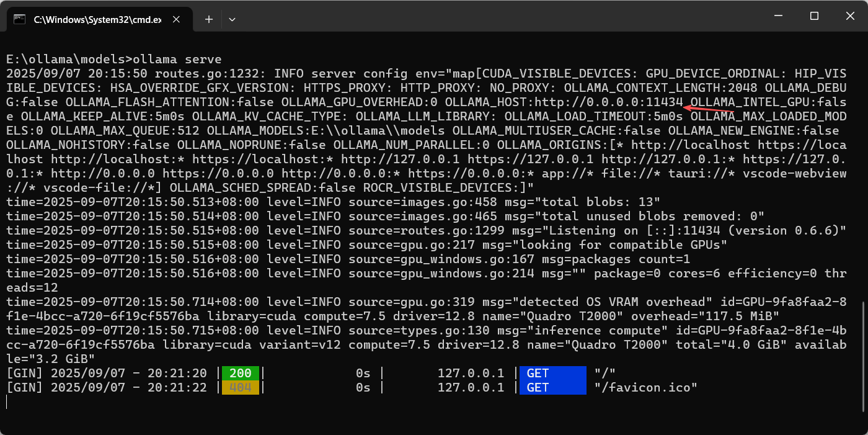Screen dimensions: 868x435
Task: Click the OLLAMA_CONTEXT_LENGTH:2048 text
Action: tap(660, 87)
